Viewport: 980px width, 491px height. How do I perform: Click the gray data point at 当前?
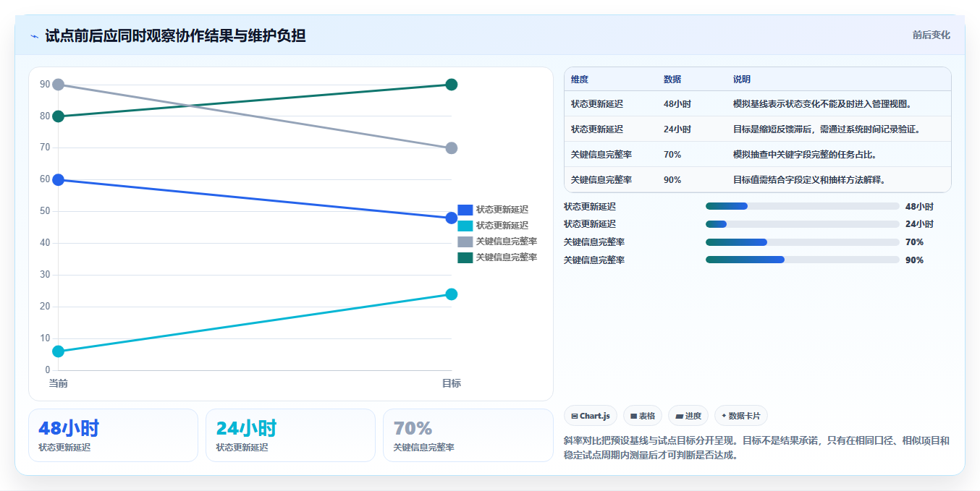59,85
